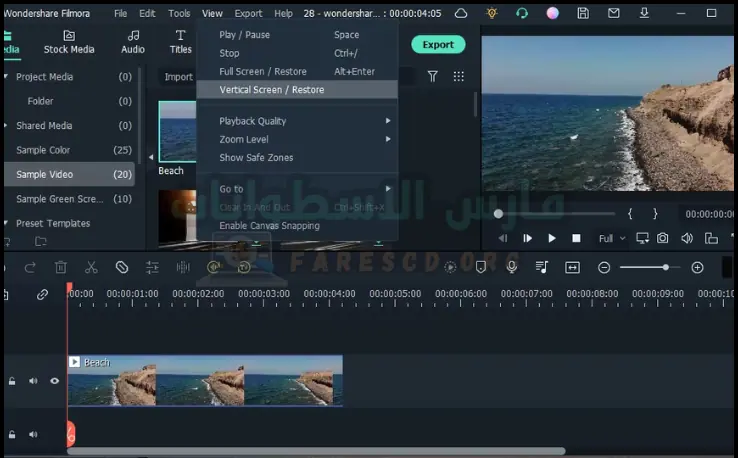Hide the Beach video track with eye icon

pos(54,381)
